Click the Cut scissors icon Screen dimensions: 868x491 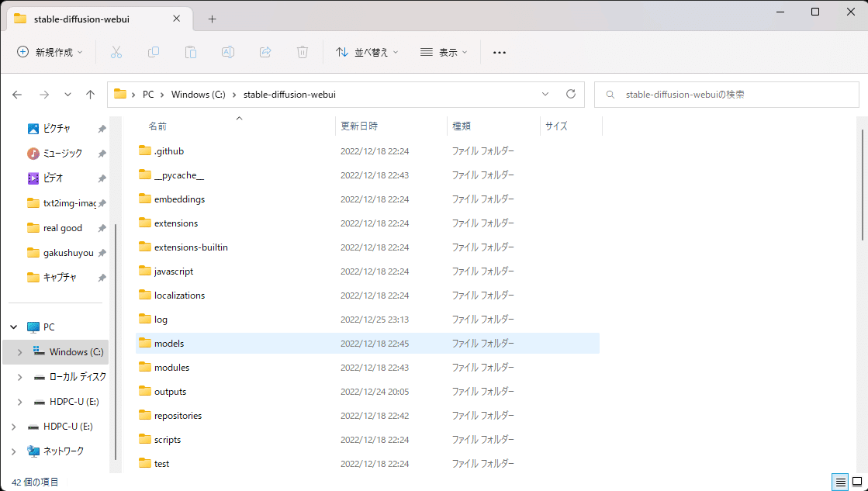pyautogui.click(x=116, y=52)
